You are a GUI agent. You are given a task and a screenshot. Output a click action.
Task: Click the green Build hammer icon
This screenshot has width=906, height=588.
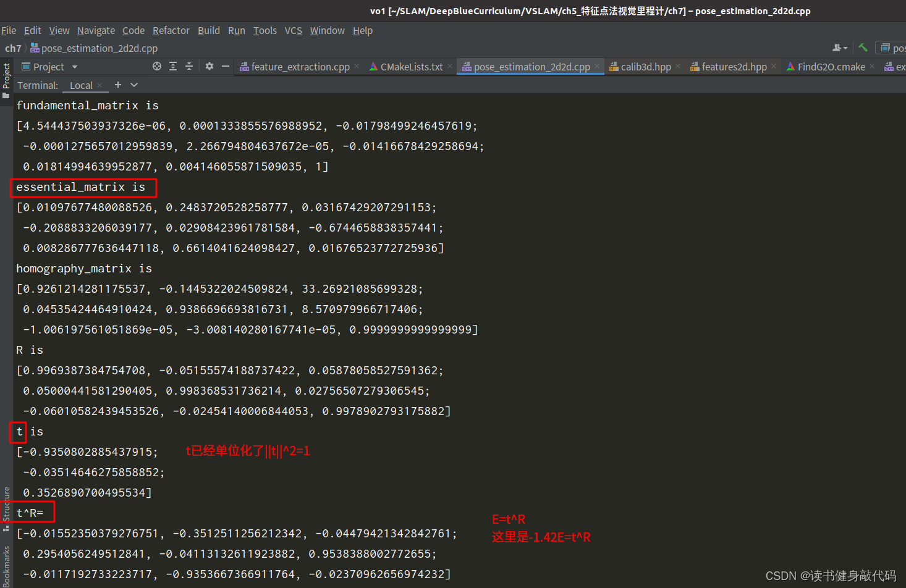click(863, 48)
